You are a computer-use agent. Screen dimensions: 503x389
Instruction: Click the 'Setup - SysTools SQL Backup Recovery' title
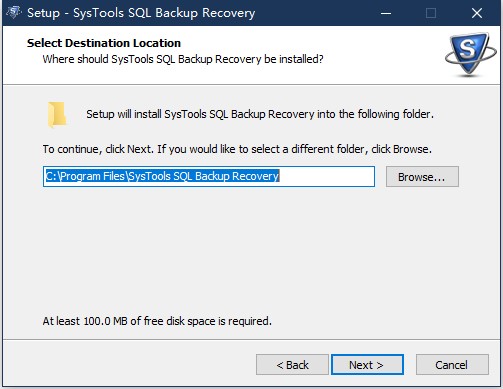tap(141, 13)
